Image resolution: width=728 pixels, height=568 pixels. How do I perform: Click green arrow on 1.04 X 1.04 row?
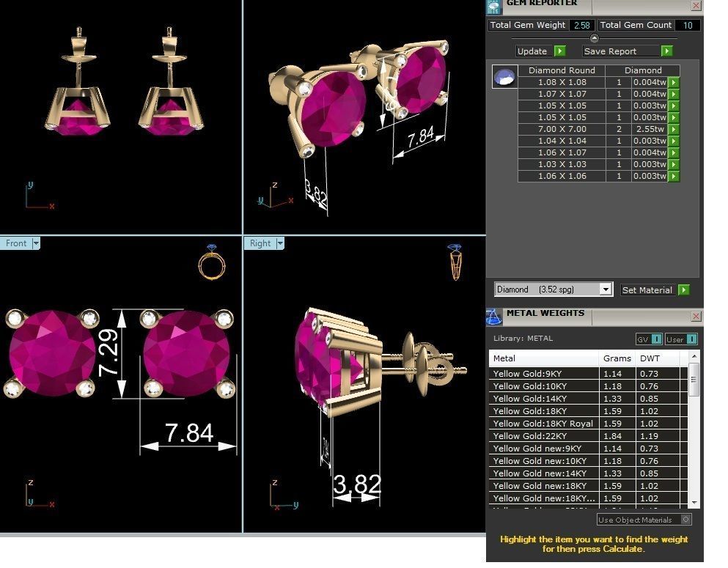674,141
